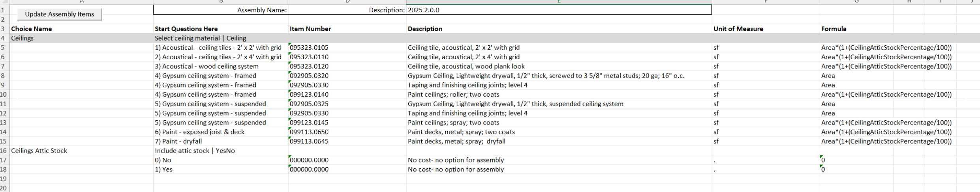Select the "Include attic stock | YesNo" cell

[x=195, y=151]
